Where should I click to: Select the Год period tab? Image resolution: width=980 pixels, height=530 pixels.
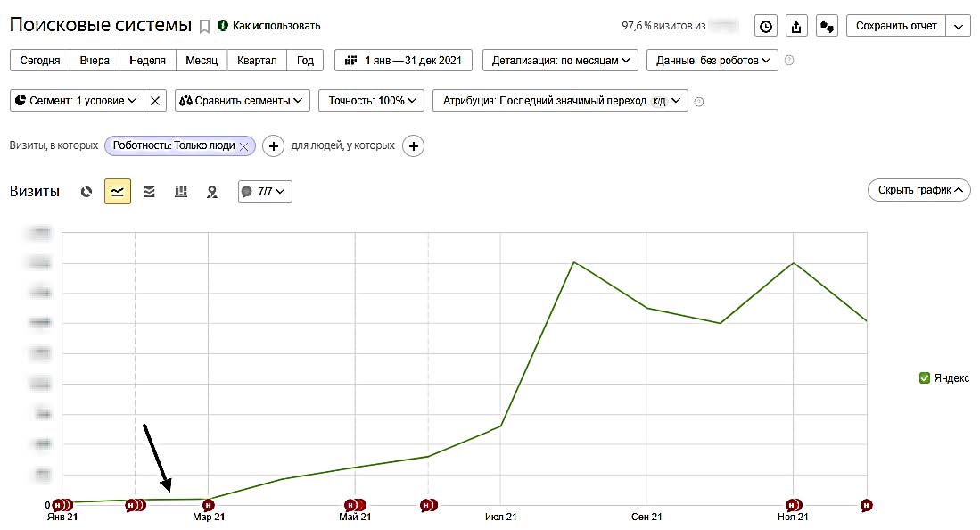tap(305, 61)
